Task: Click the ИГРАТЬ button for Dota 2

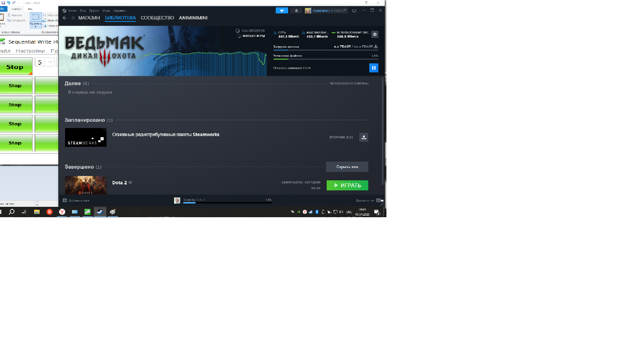Action: (347, 185)
